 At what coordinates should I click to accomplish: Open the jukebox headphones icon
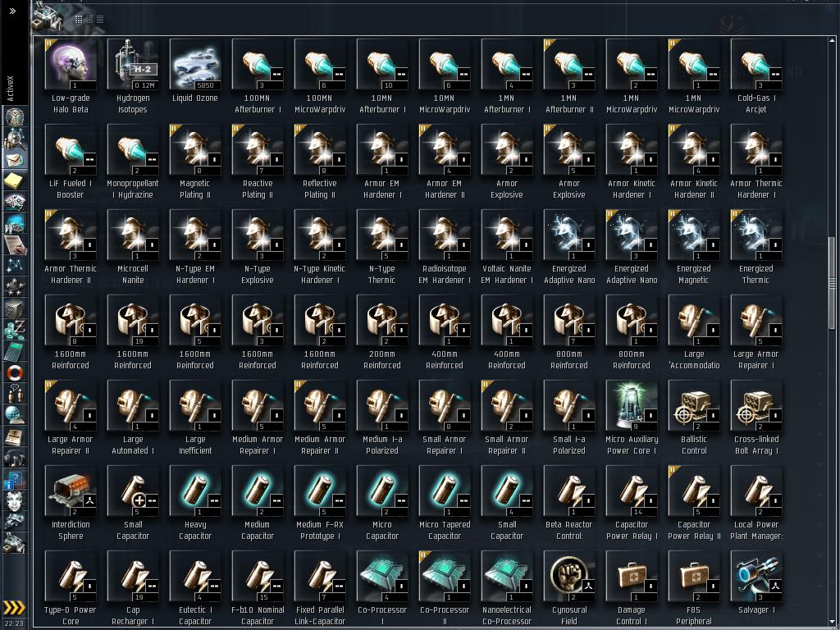coord(14,458)
